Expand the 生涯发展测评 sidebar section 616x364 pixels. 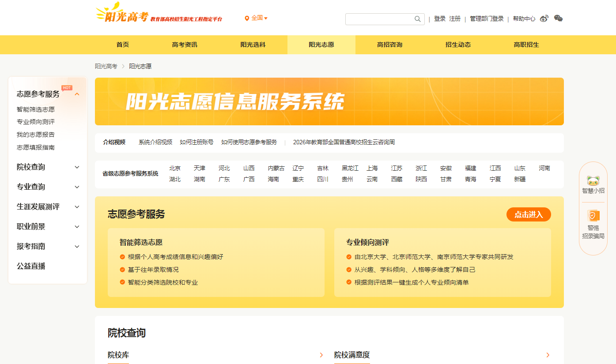tap(77, 207)
